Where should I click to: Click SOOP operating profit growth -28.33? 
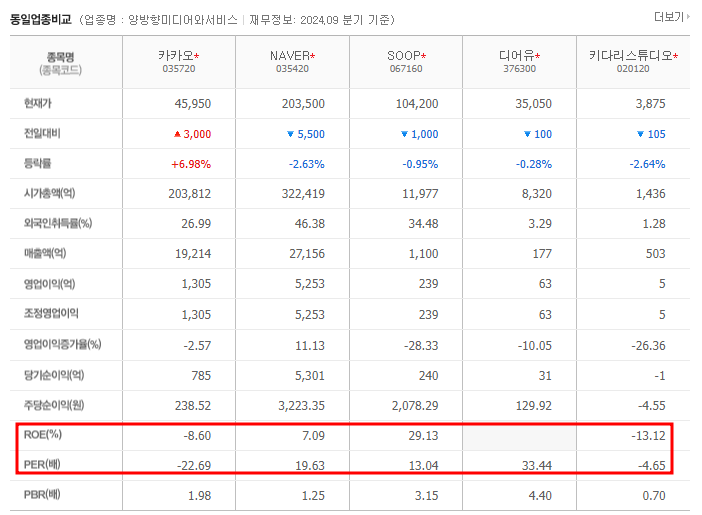point(421,346)
